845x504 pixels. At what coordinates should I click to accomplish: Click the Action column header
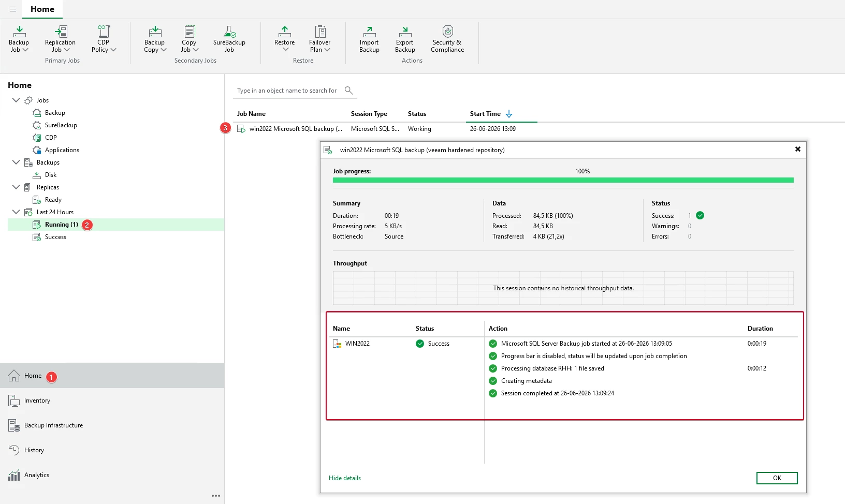tap(498, 329)
